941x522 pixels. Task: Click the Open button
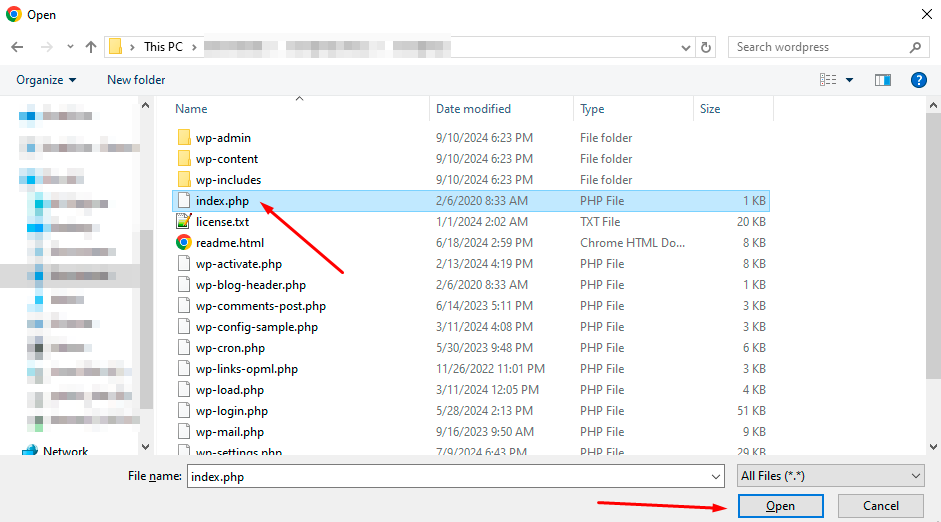pos(780,506)
